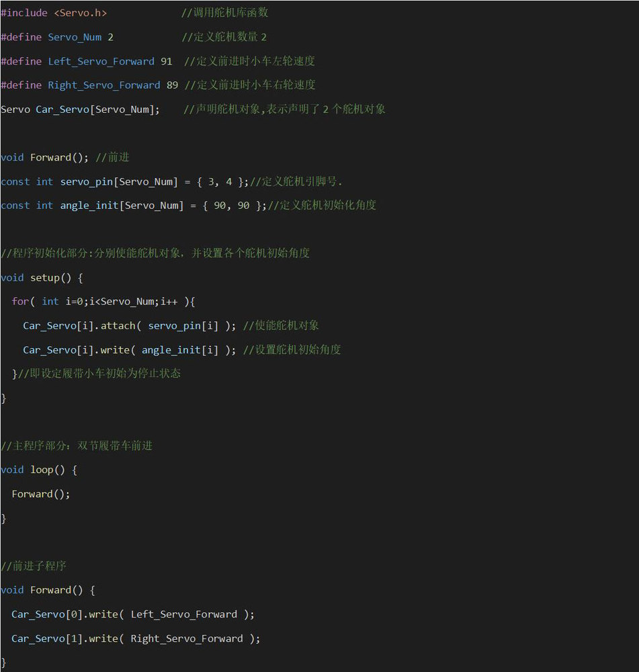Click the Forward(); call inside loop

pyautogui.click(x=40, y=494)
